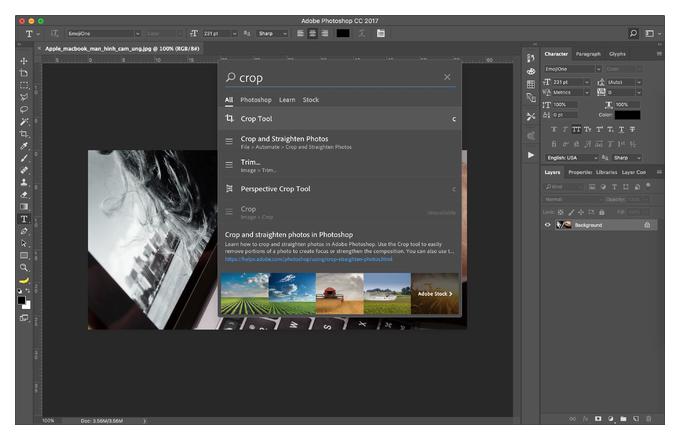This screenshot has width=680, height=440.
Task: Select the Magic Wand tool
Action: (24, 121)
